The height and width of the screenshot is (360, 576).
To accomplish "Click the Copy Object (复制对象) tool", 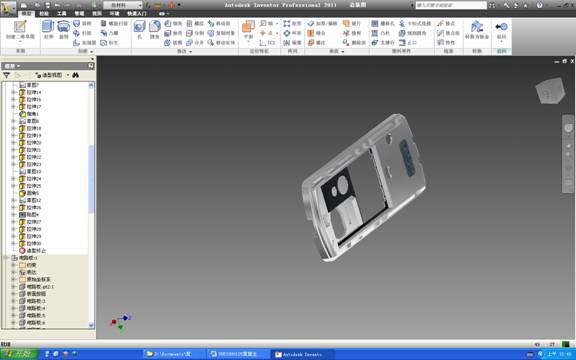I will (221, 33).
